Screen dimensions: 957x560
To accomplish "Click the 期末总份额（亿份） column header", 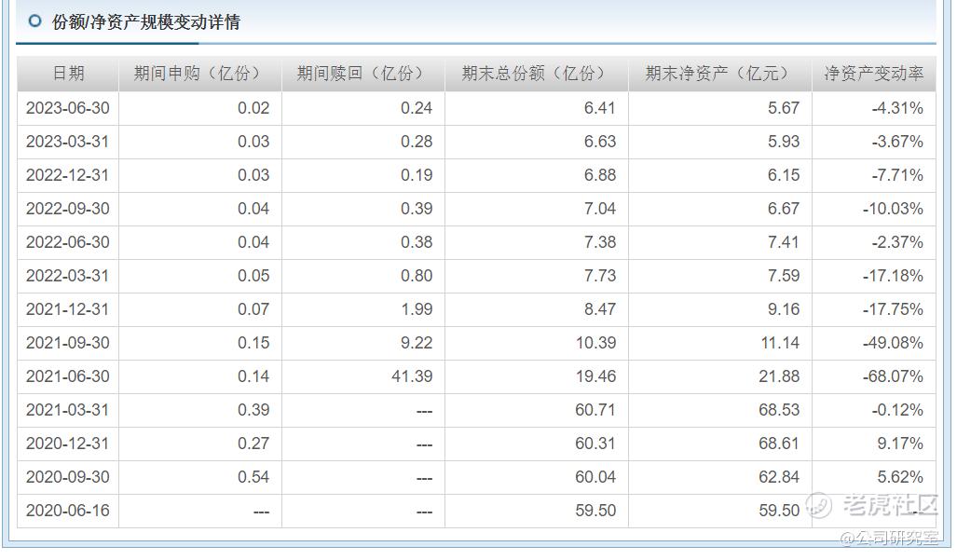I will [x=537, y=74].
